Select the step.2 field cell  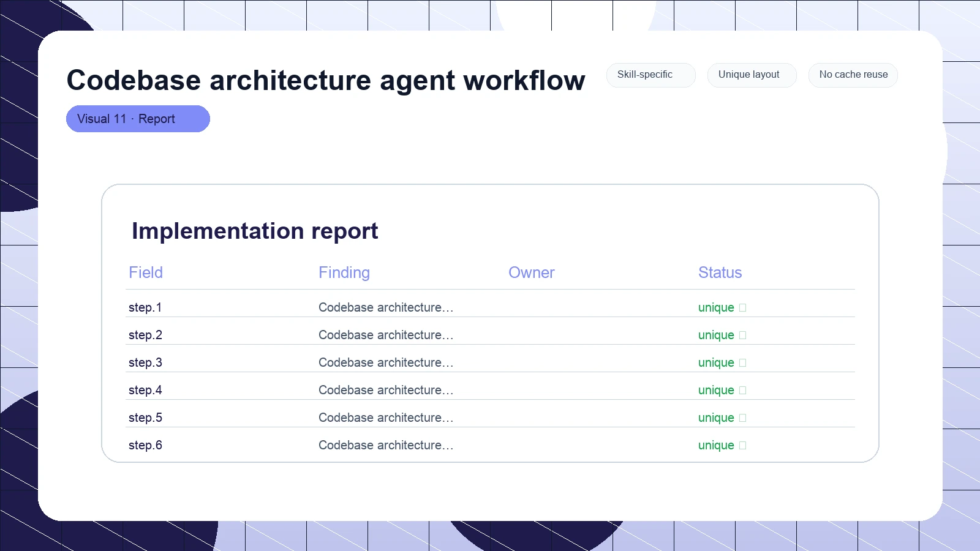coord(145,335)
